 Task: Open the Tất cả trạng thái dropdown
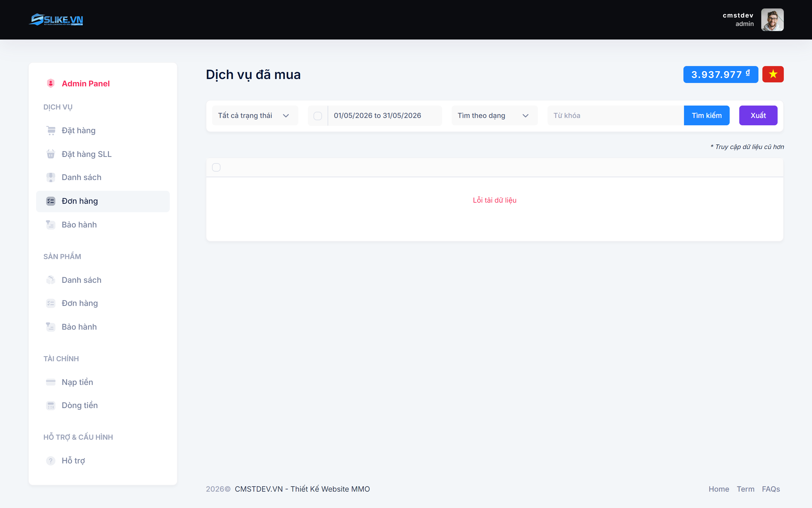[255, 116]
